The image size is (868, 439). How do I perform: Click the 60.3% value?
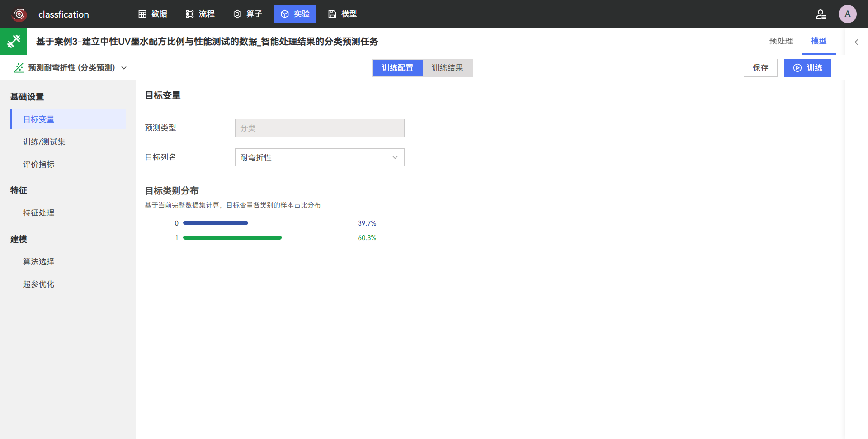pyautogui.click(x=367, y=238)
